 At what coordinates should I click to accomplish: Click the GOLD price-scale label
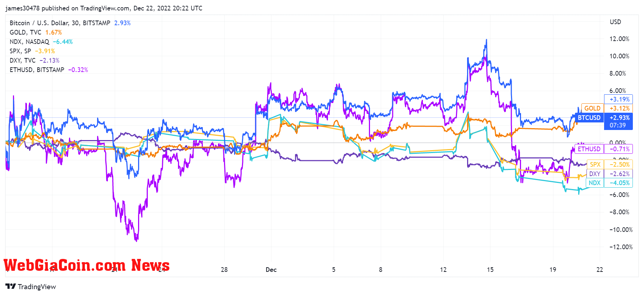pyautogui.click(x=592, y=108)
